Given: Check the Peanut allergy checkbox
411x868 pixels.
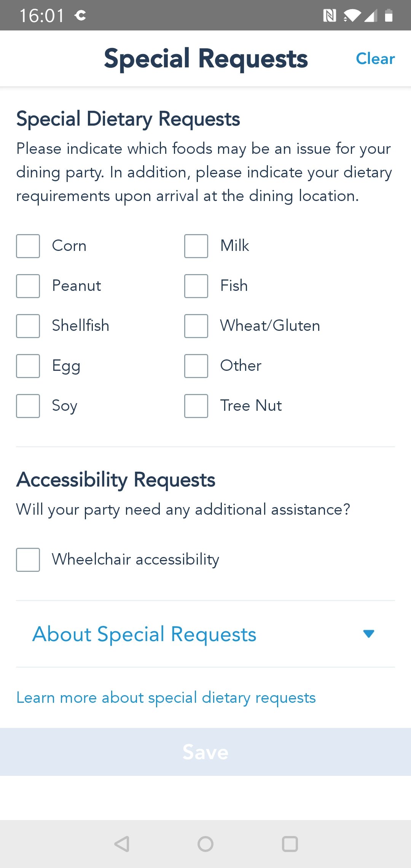Looking at the screenshot, I should 28,286.
